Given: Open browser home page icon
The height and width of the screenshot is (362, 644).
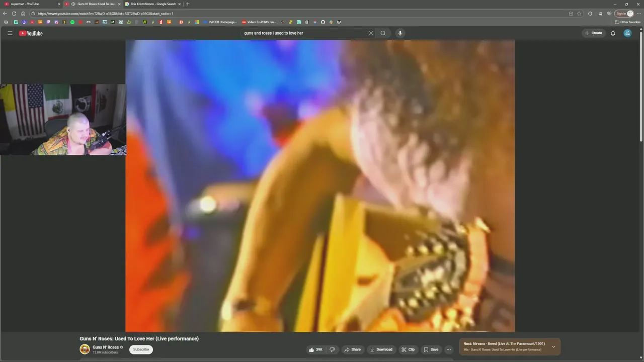Looking at the screenshot, I should tap(23, 14).
